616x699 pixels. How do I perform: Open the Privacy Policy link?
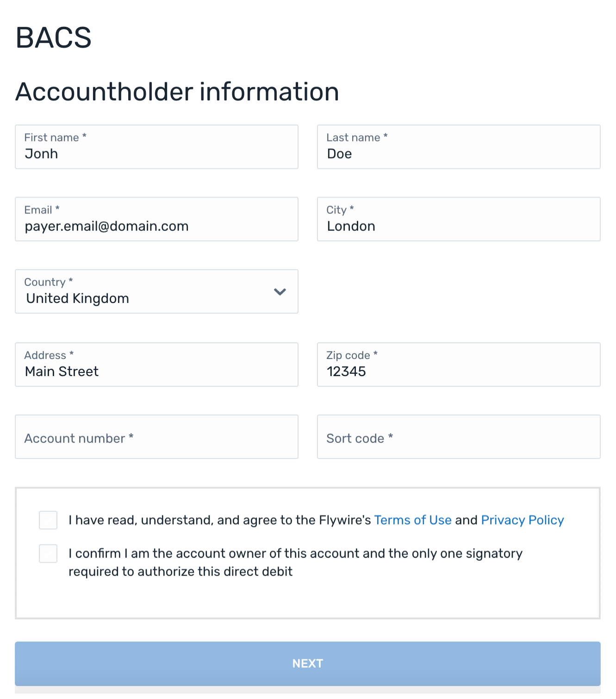click(x=522, y=520)
